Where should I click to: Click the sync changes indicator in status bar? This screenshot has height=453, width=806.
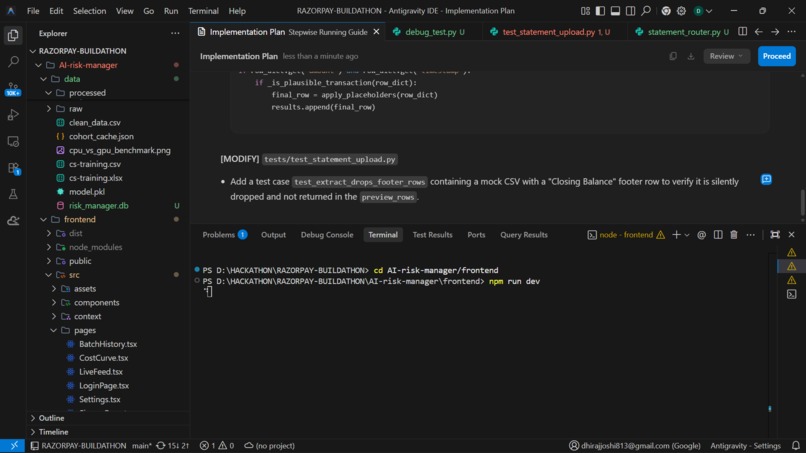(173, 446)
